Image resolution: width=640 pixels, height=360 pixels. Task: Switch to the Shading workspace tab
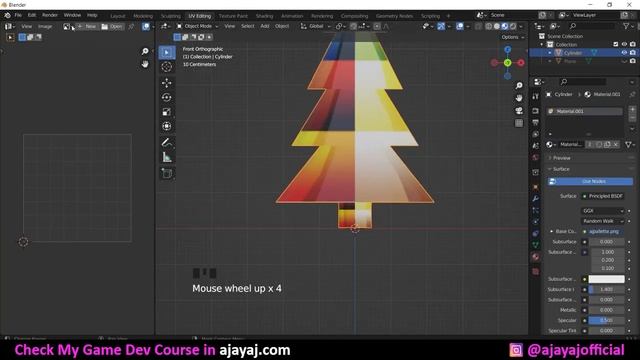[x=264, y=16]
